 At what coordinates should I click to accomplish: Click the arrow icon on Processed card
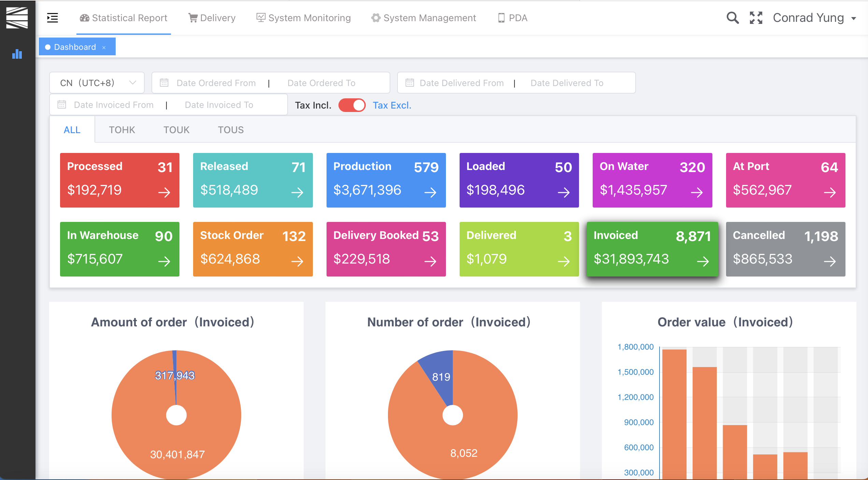164,192
